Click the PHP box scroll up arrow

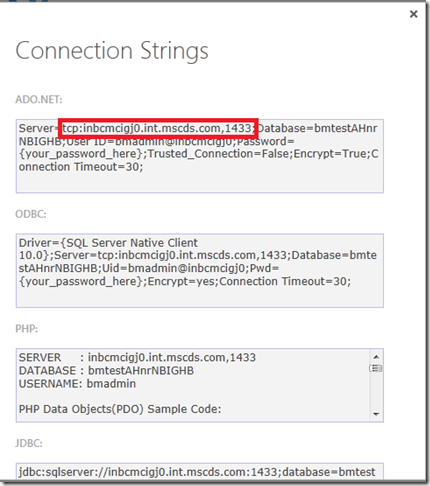coord(376,357)
